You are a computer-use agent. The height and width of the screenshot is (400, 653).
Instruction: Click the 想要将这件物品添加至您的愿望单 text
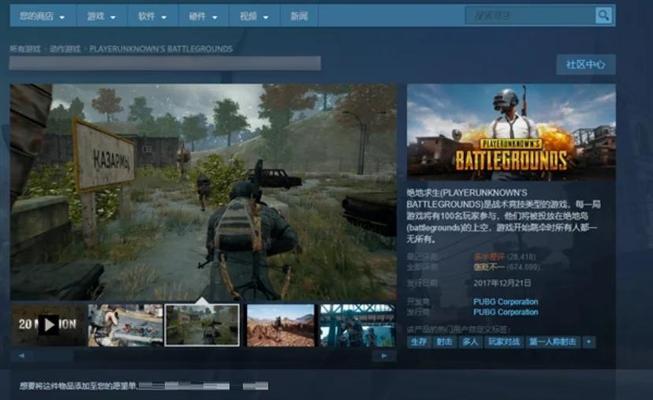coord(78,386)
